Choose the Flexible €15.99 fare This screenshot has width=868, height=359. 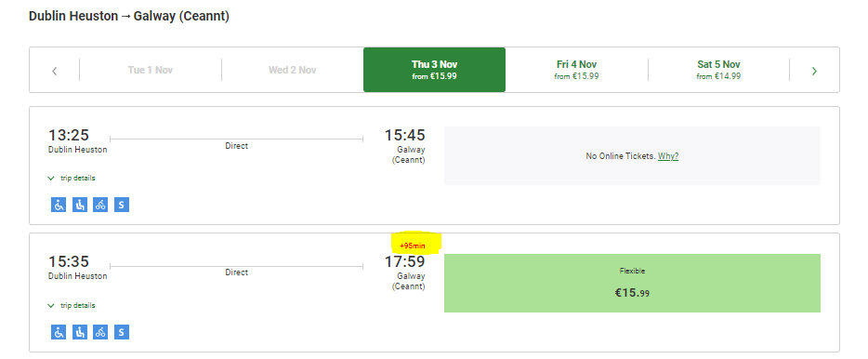coord(632,283)
